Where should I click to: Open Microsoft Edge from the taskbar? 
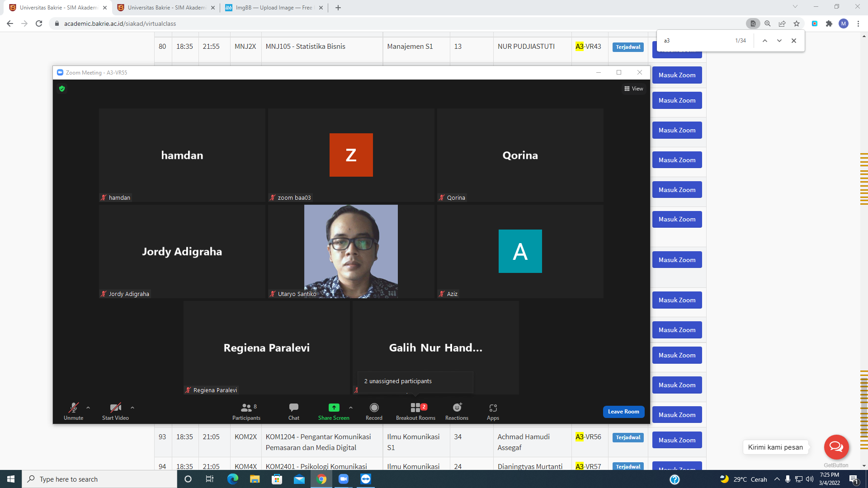point(232,479)
